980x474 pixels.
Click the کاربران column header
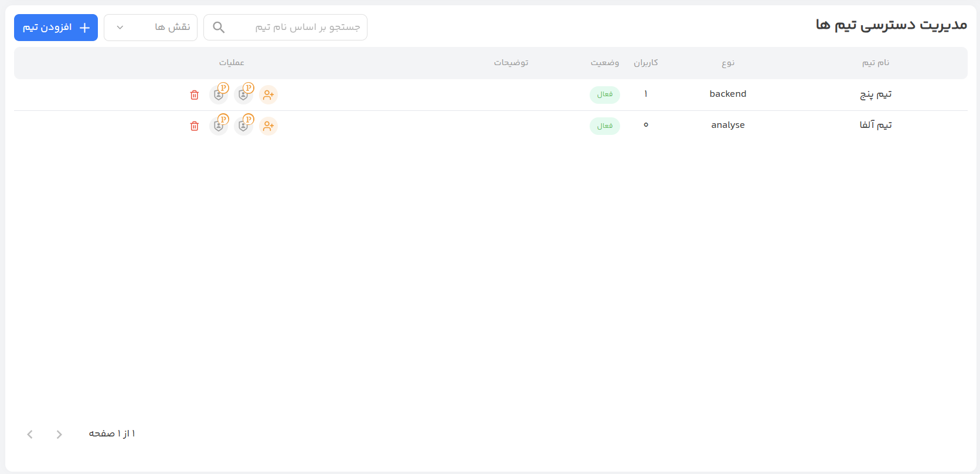pos(646,63)
